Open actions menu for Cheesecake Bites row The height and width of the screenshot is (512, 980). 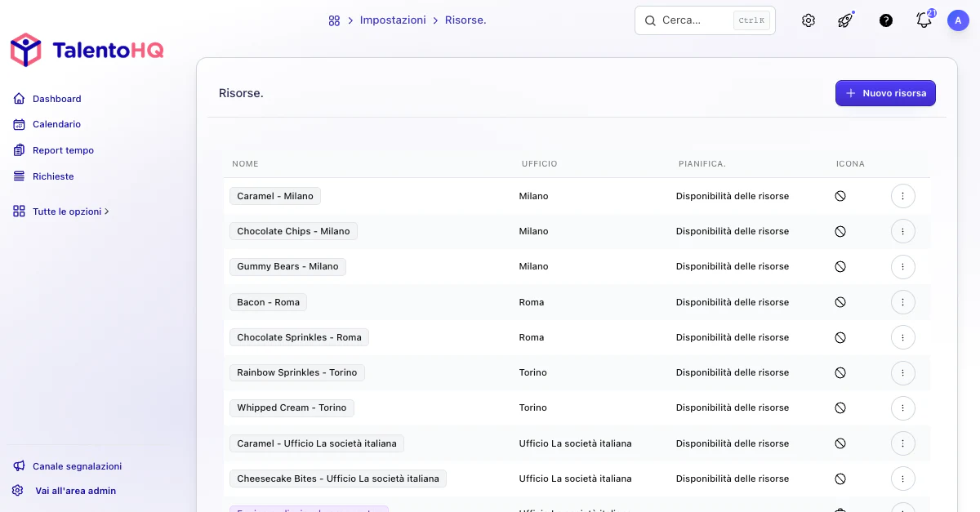click(x=903, y=479)
